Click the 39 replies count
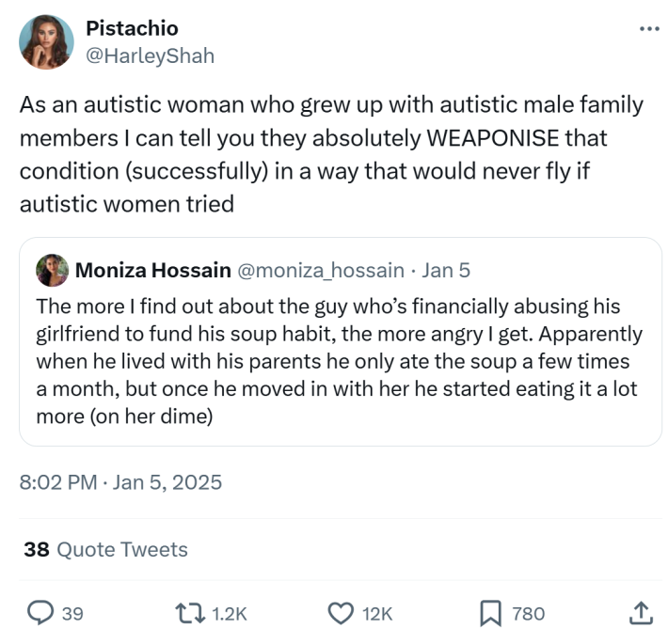This screenshot has width=668, height=644. pyautogui.click(x=72, y=613)
